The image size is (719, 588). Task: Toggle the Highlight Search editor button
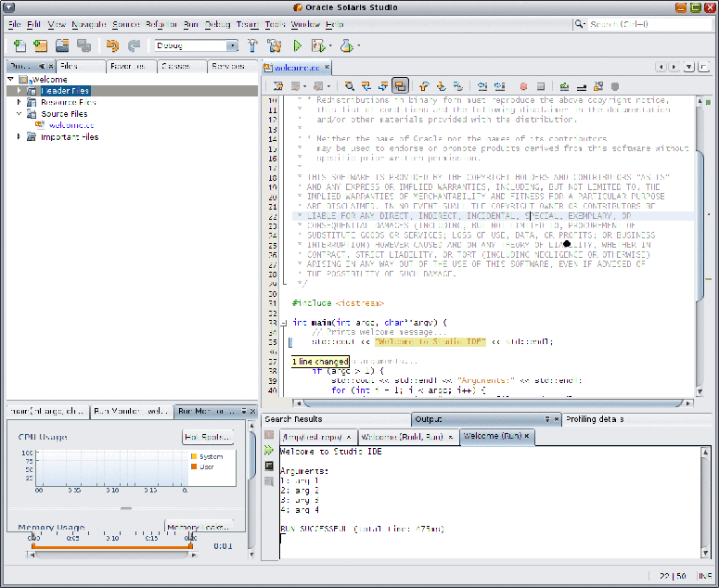[400, 86]
